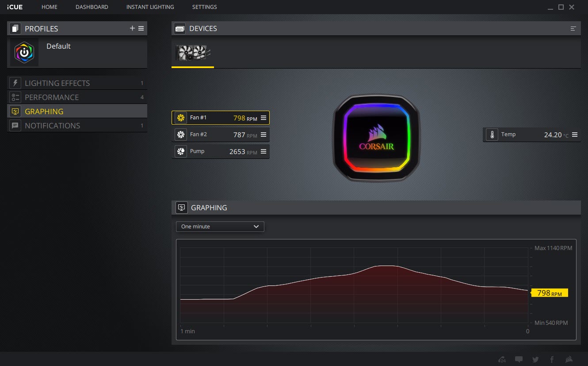Select LIGHTING EFFECTS in sidebar
This screenshot has height=366, width=588.
pyautogui.click(x=77, y=83)
